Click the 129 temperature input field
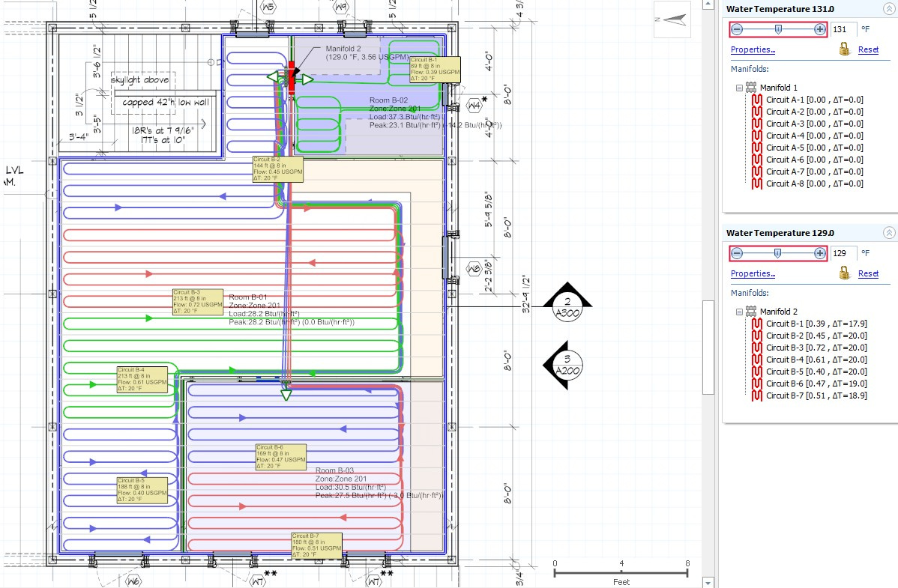This screenshot has width=898, height=588. pyautogui.click(x=845, y=253)
